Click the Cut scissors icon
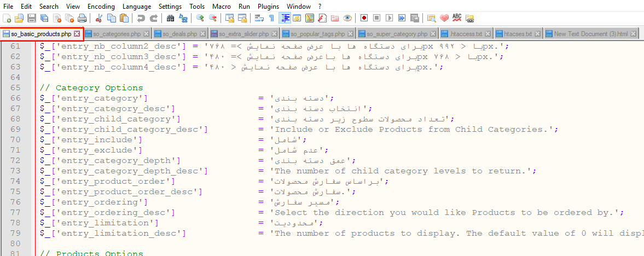Viewport: 644px width, 256px height. pyautogui.click(x=98, y=18)
